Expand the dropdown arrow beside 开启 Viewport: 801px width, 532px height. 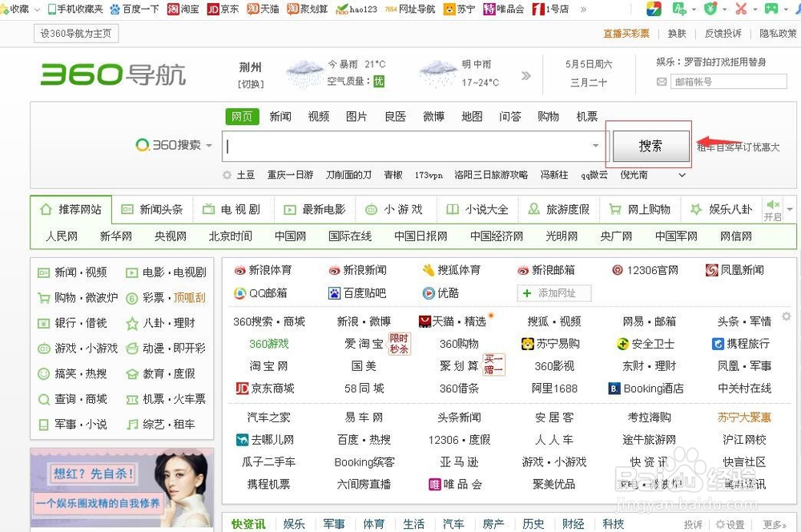pyautogui.click(x=790, y=210)
